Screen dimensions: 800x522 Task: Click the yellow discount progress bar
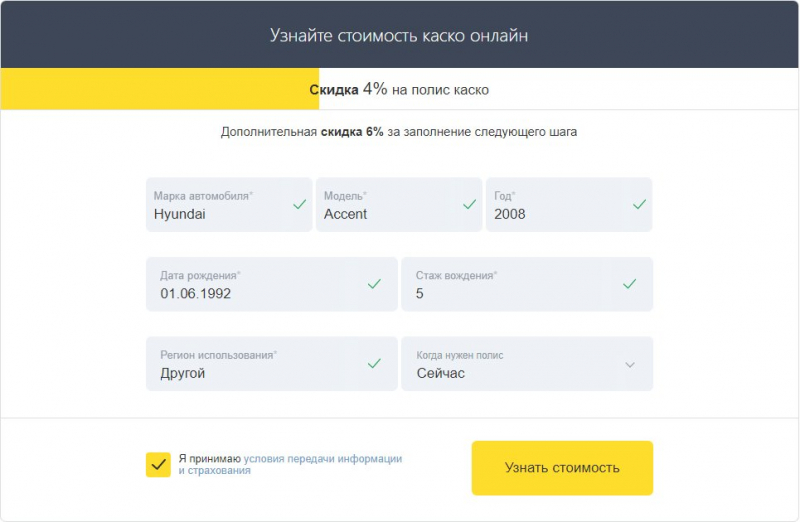[x=150, y=89]
